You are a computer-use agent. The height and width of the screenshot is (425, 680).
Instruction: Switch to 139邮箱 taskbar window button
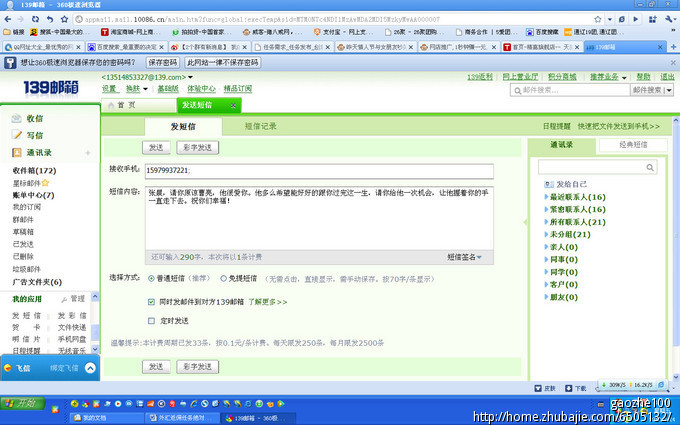(x=258, y=418)
